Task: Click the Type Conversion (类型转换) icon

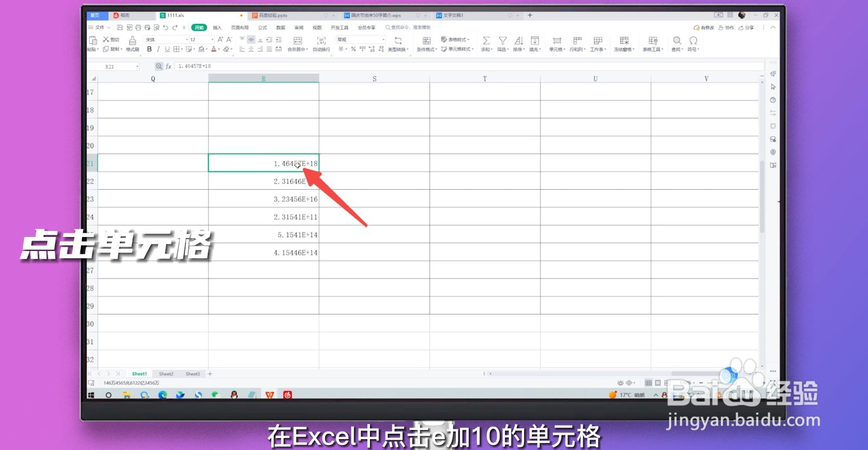Action: 398,41
